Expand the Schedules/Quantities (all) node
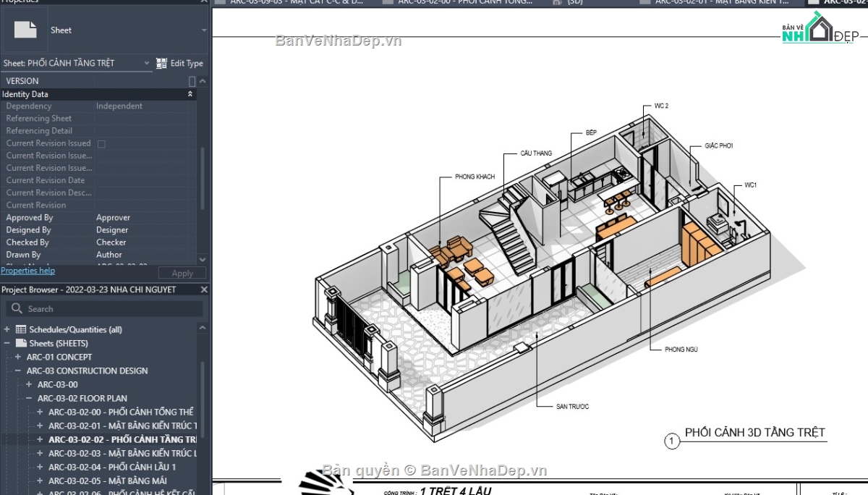 (x=7, y=329)
